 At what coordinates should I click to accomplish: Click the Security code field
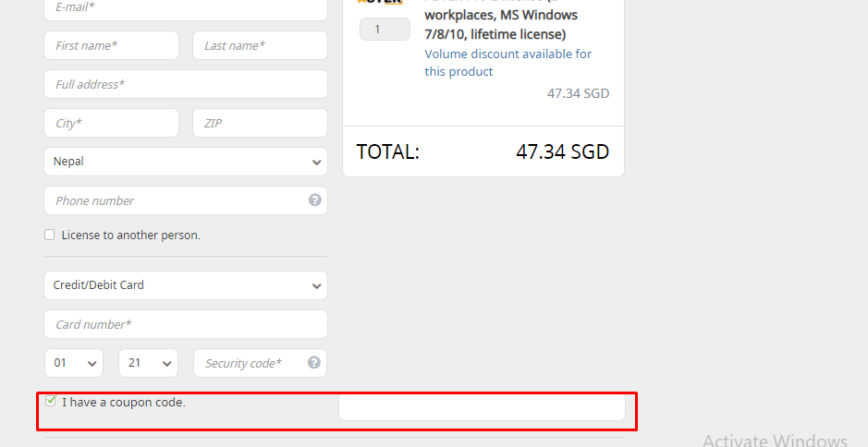tap(260, 363)
